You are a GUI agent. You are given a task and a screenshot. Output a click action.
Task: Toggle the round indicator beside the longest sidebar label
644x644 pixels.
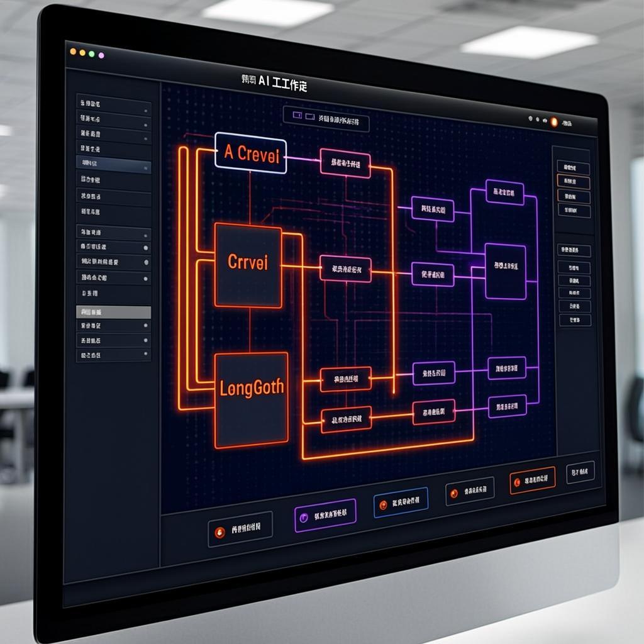145,262
